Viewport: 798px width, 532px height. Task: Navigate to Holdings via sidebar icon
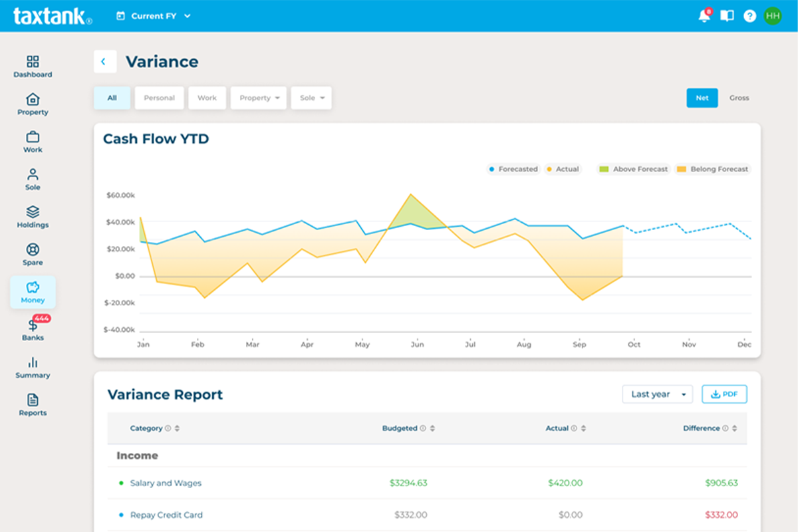[x=32, y=215]
